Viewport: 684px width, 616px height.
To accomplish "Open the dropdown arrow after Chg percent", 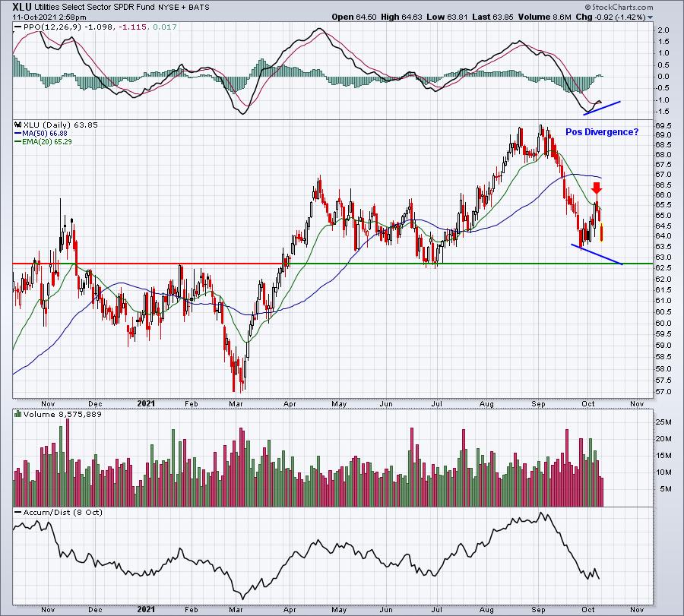I will click(651, 17).
